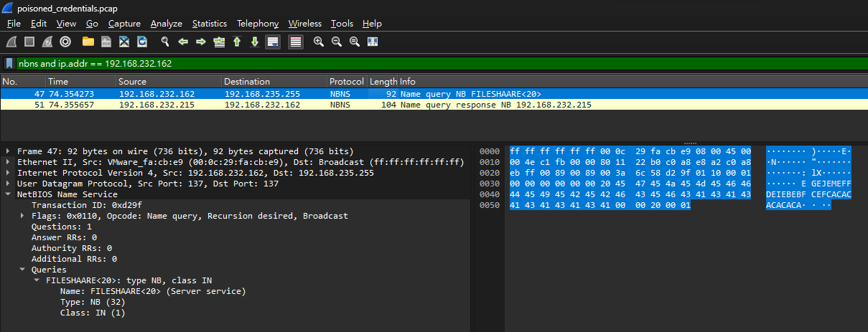
Task: Zoom in main window text
Action: (319, 42)
